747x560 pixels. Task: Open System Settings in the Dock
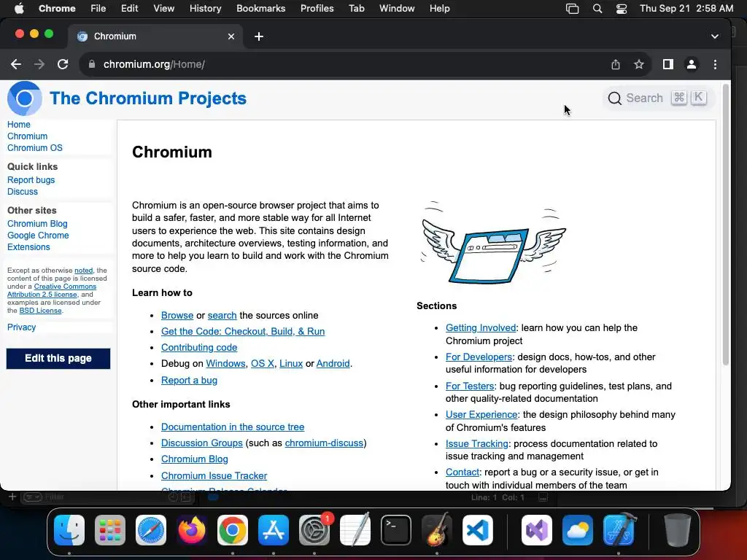[x=314, y=530]
